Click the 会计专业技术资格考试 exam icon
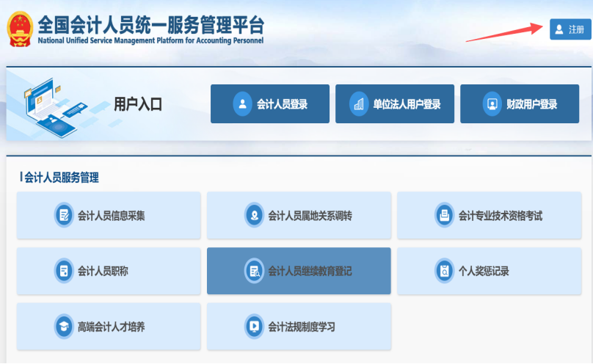 click(x=444, y=216)
